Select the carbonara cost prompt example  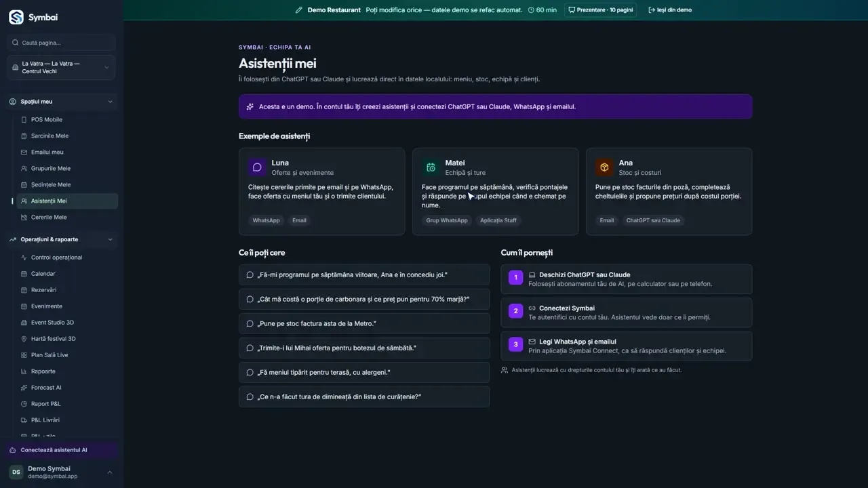(364, 300)
